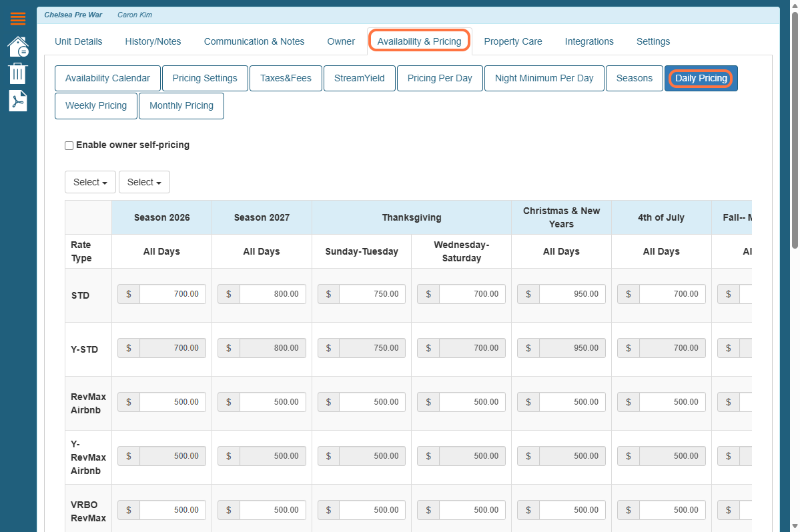The image size is (800, 532).
Task: Click the 4th of July column header
Action: [x=661, y=217]
